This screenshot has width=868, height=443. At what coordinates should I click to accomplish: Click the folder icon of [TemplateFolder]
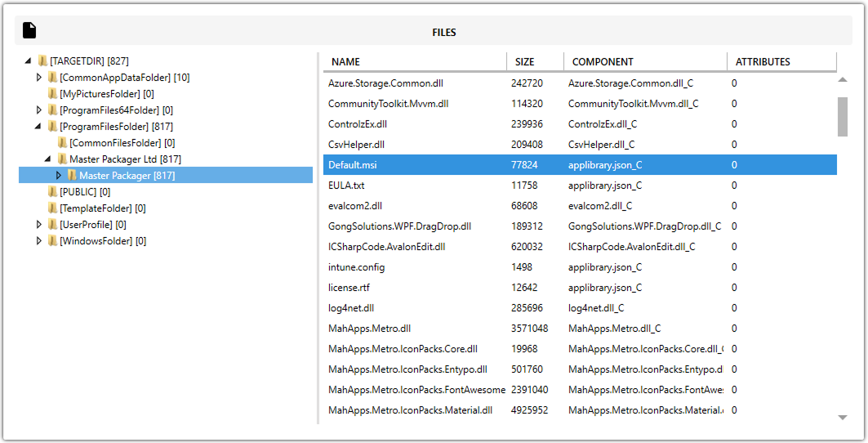point(52,208)
